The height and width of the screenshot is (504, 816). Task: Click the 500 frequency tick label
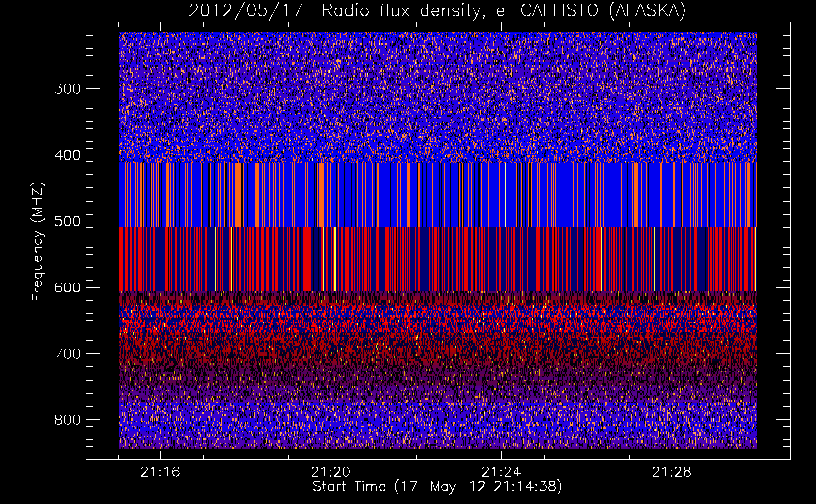pos(68,221)
